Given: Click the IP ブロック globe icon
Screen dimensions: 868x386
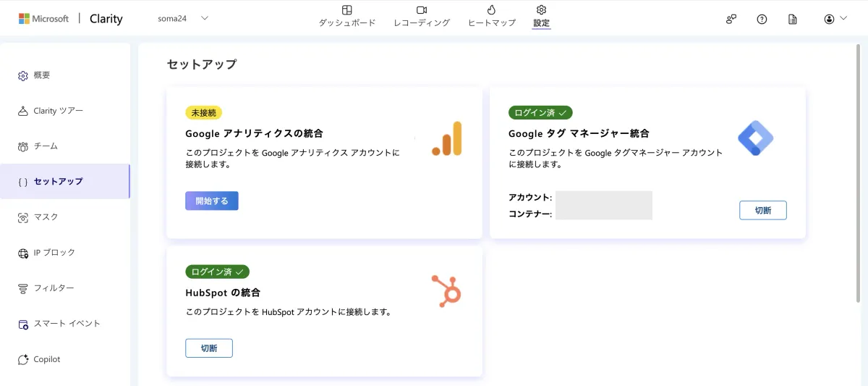Looking at the screenshot, I should point(22,253).
